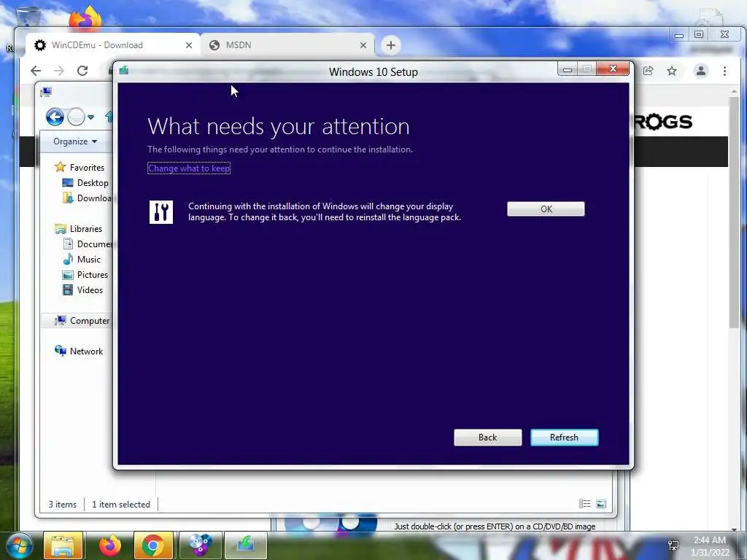Open the clock showing 2:44 AM
This screenshot has height=560, width=747.
click(710, 546)
